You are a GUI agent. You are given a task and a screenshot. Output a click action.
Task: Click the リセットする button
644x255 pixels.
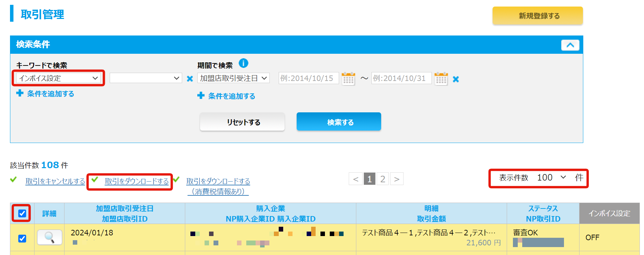point(242,122)
